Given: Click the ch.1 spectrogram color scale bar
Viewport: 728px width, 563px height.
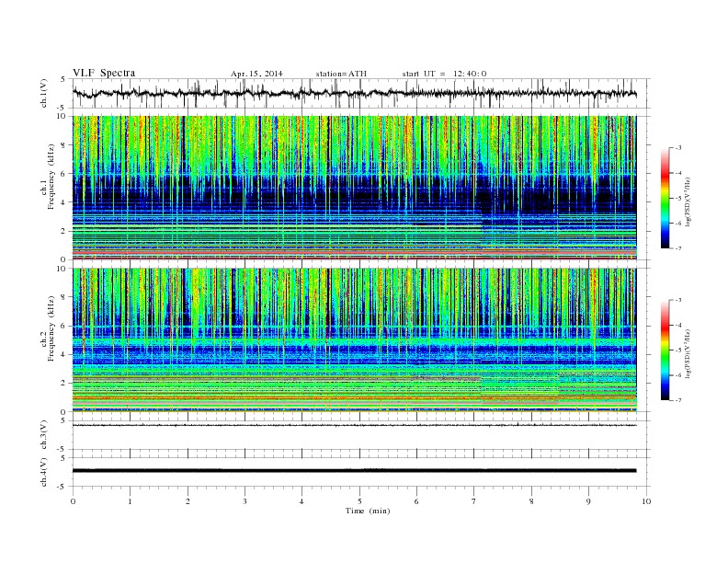Looking at the screenshot, I should tap(665, 198).
